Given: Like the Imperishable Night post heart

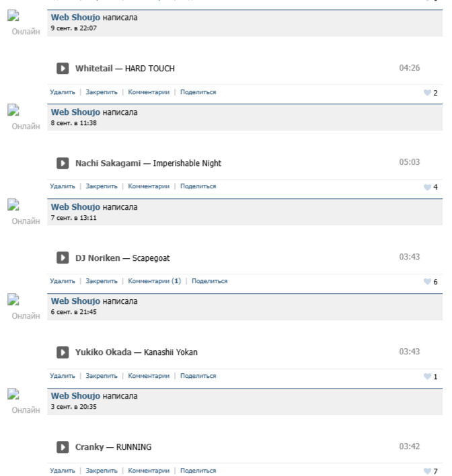Looking at the screenshot, I should coord(427,187).
